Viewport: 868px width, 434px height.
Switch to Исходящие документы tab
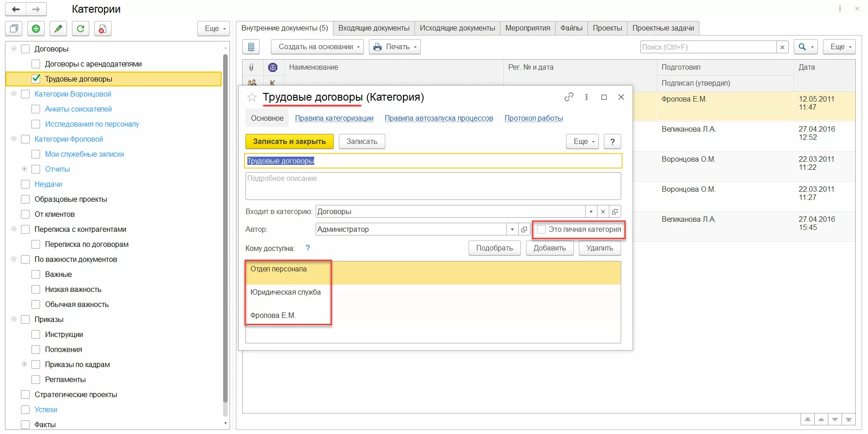(457, 28)
